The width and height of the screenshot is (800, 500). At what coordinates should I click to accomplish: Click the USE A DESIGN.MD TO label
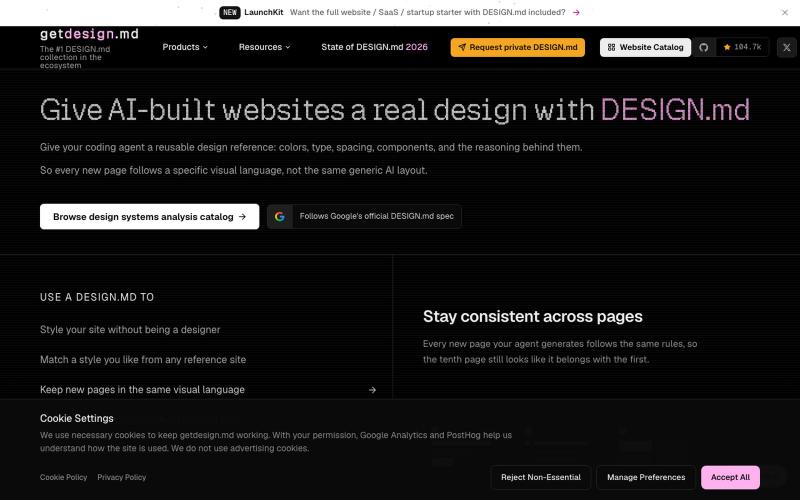pyautogui.click(x=97, y=297)
